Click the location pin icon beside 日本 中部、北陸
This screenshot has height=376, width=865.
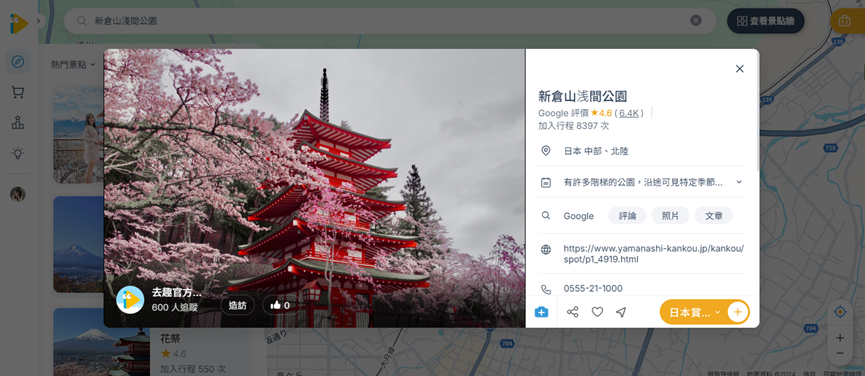546,151
